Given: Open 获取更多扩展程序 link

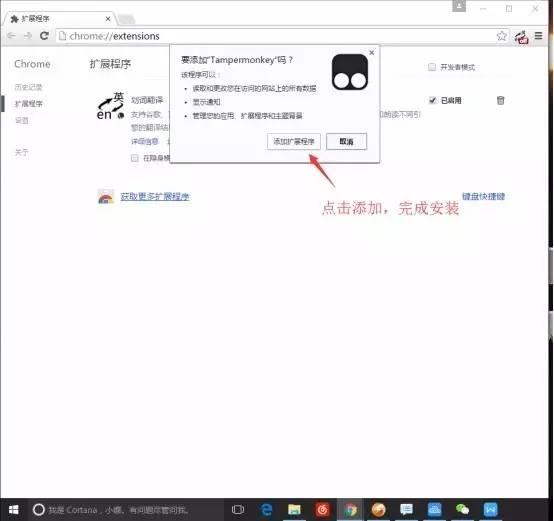Looking at the screenshot, I should [x=155, y=196].
